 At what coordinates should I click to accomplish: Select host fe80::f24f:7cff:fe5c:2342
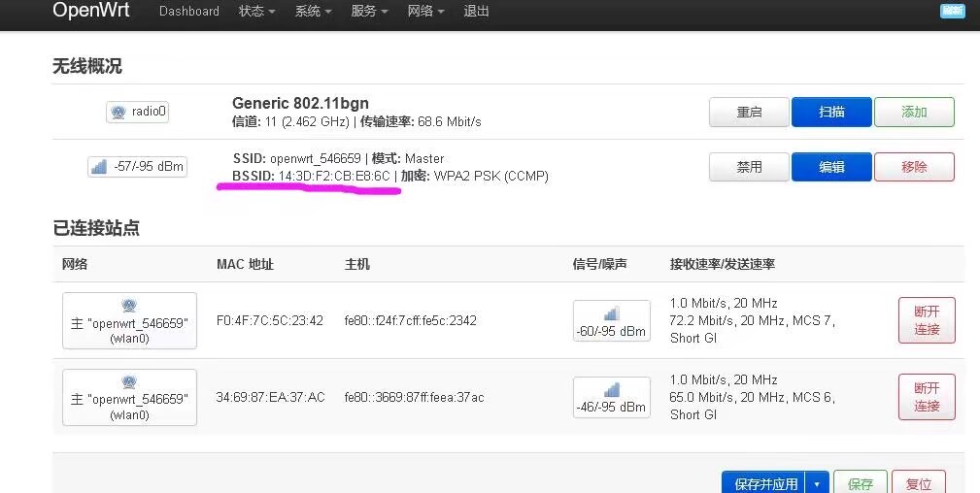pos(411,320)
